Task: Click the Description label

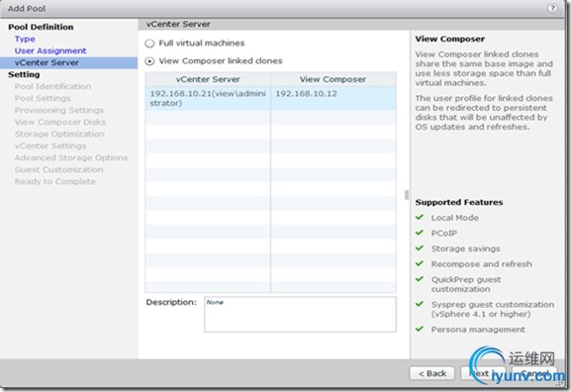Action: 171,302
